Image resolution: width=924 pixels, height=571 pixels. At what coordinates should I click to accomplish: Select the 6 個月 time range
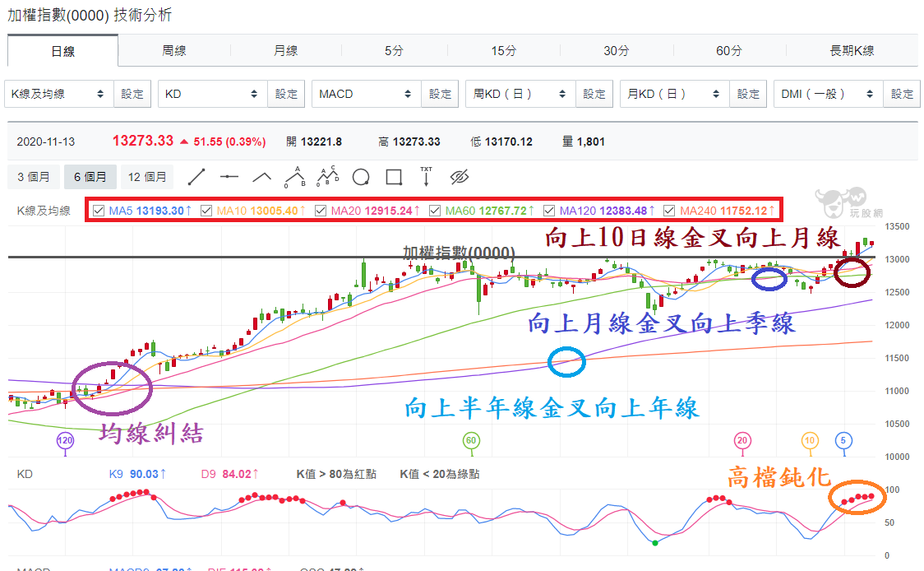coord(90,177)
